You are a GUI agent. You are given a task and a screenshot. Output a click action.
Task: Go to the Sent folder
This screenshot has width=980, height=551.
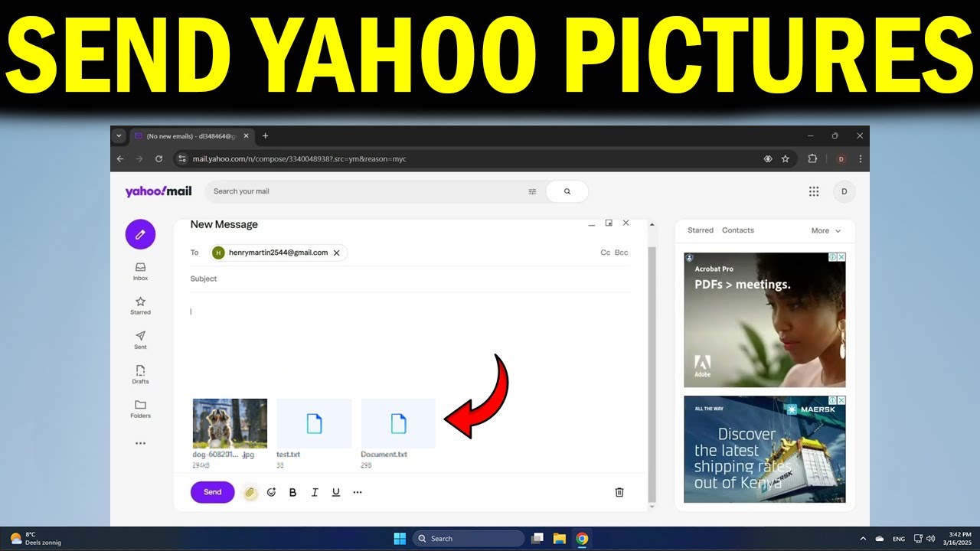[x=140, y=341]
